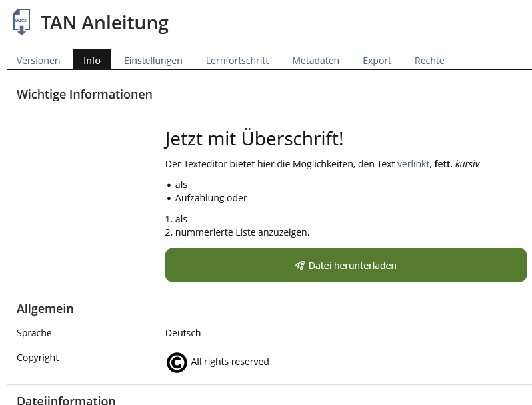Image resolution: width=532 pixels, height=405 pixels.
Task: Click the 'Wichtige Informationen' section heading
Action: (85, 95)
